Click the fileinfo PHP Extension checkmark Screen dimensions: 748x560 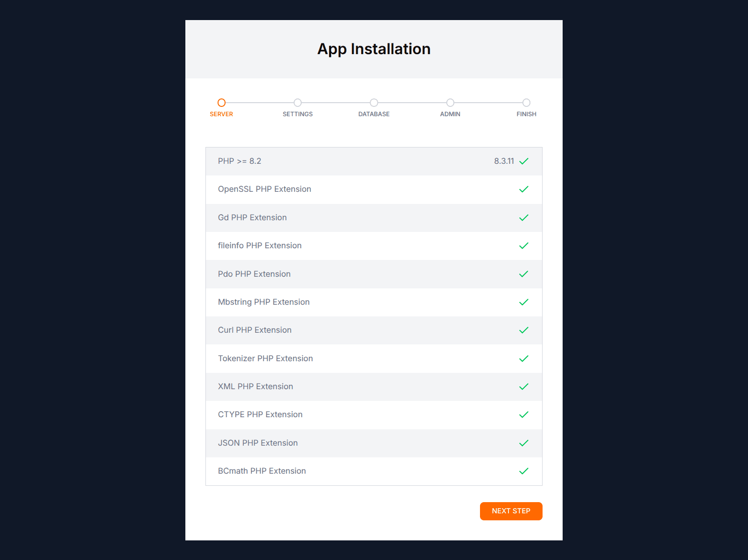(x=524, y=246)
